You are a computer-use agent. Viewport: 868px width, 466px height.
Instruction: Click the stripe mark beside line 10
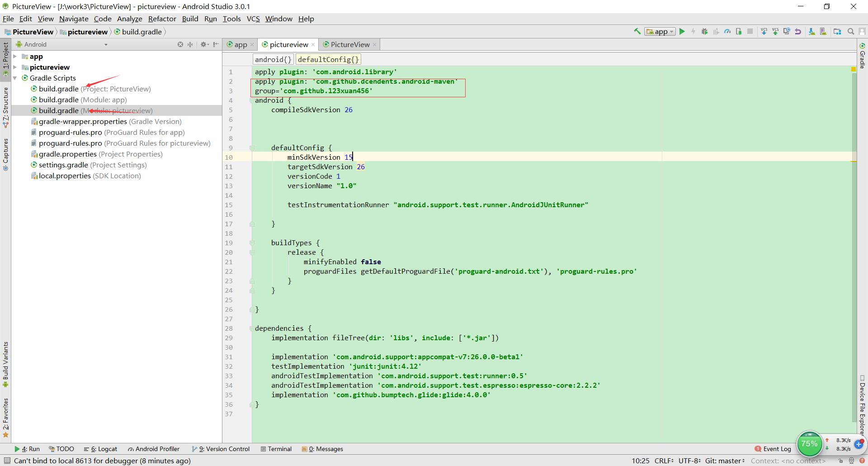[x=854, y=162]
